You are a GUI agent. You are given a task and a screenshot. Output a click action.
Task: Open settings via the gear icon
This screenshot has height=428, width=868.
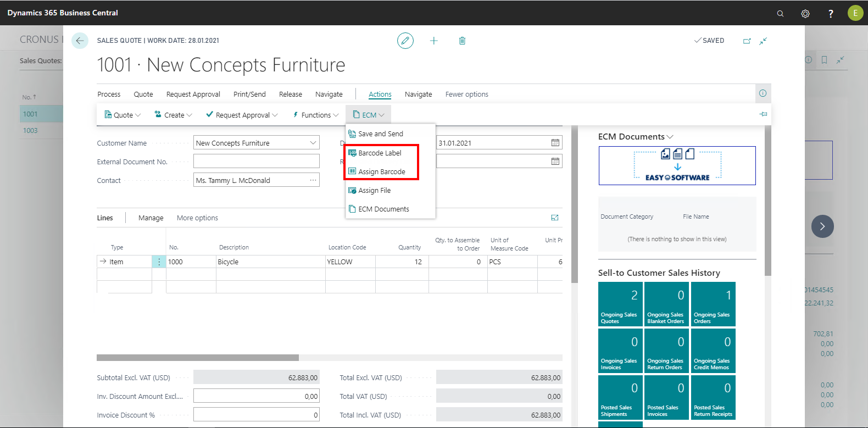(x=805, y=13)
